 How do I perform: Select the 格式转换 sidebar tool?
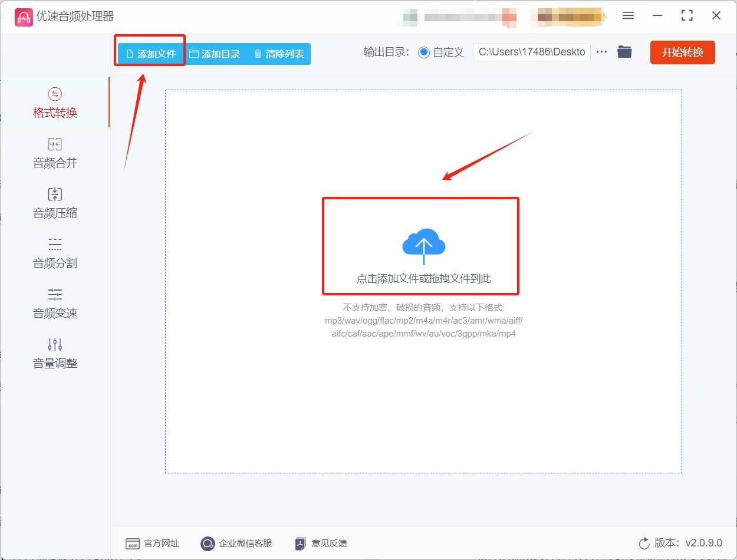coord(54,103)
